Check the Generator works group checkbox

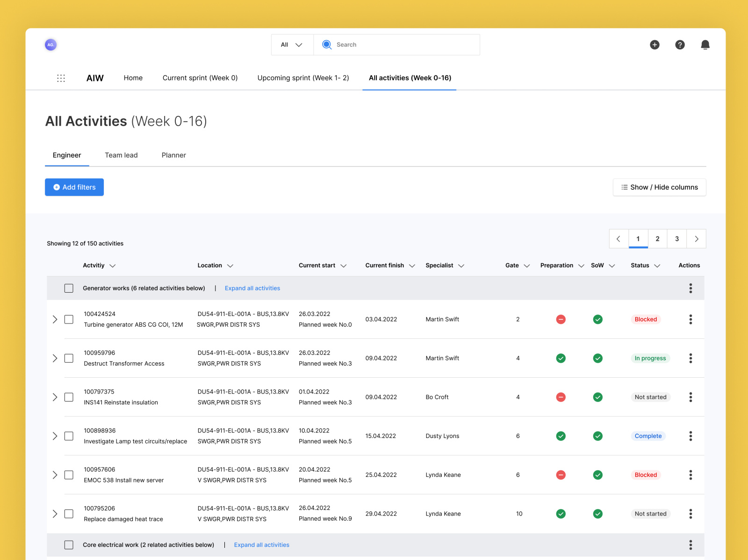click(x=69, y=288)
